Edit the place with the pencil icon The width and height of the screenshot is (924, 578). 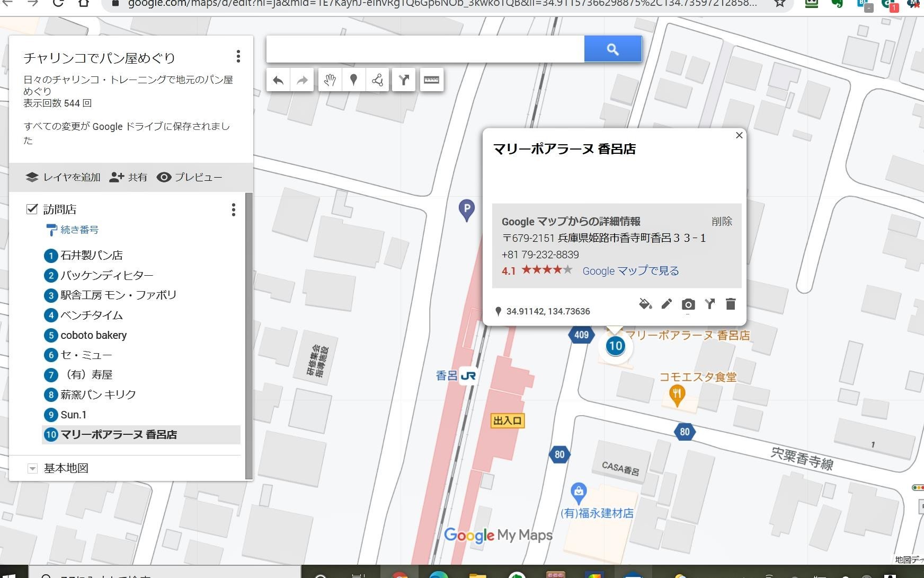[667, 304]
